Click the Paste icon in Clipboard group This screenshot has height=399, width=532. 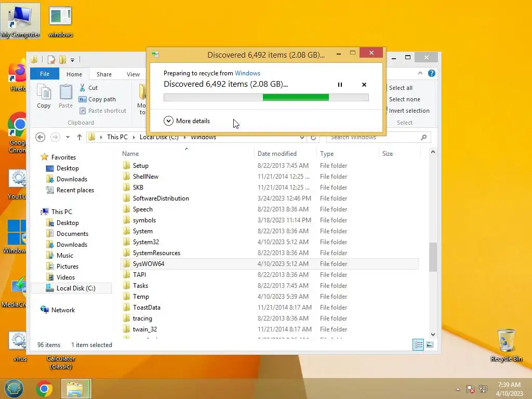(x=65, y=96)
